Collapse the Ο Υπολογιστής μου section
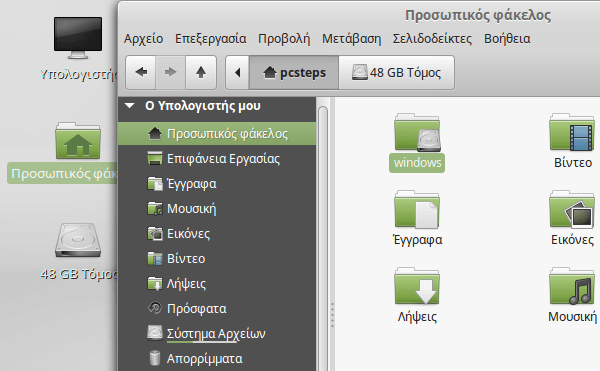Screen dimensions: 600x371 point(130,106)
